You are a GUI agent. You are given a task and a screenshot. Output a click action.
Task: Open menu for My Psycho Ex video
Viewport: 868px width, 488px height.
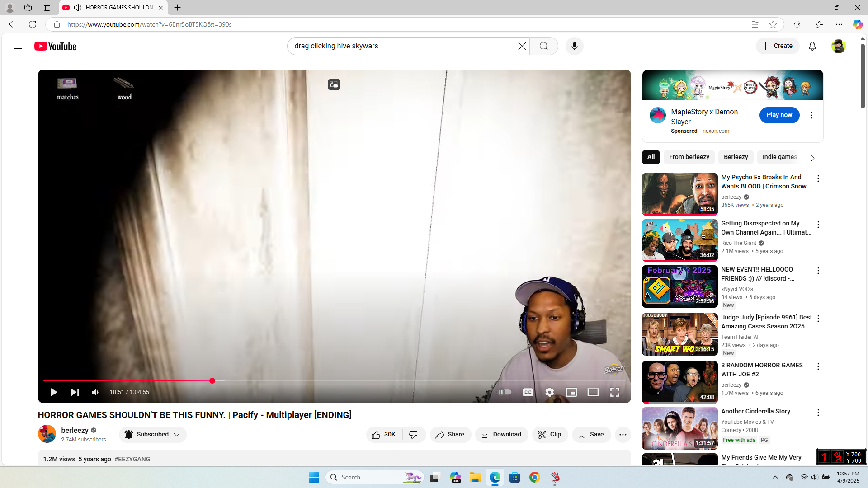click(x=818, y=178)
